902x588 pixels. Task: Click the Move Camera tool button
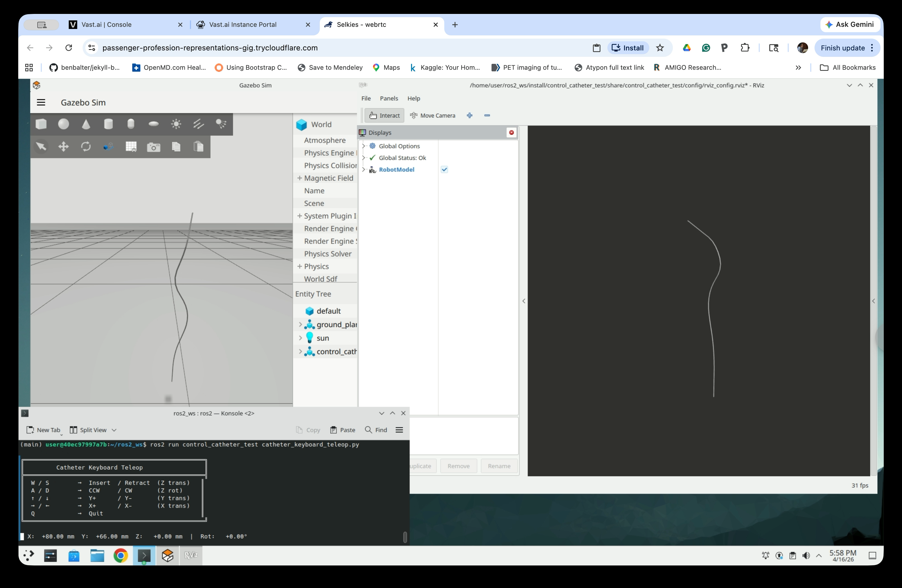click(433, 116)
